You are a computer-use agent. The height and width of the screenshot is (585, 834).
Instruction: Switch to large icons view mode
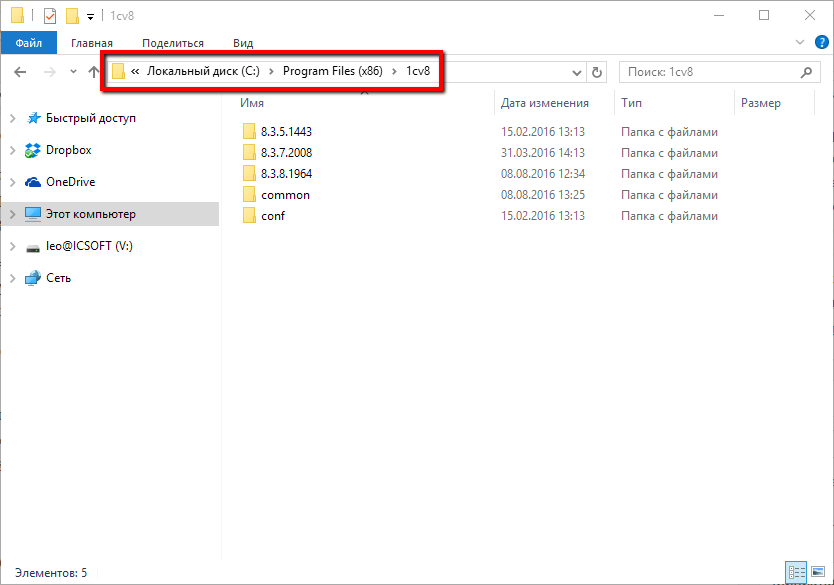817,572
